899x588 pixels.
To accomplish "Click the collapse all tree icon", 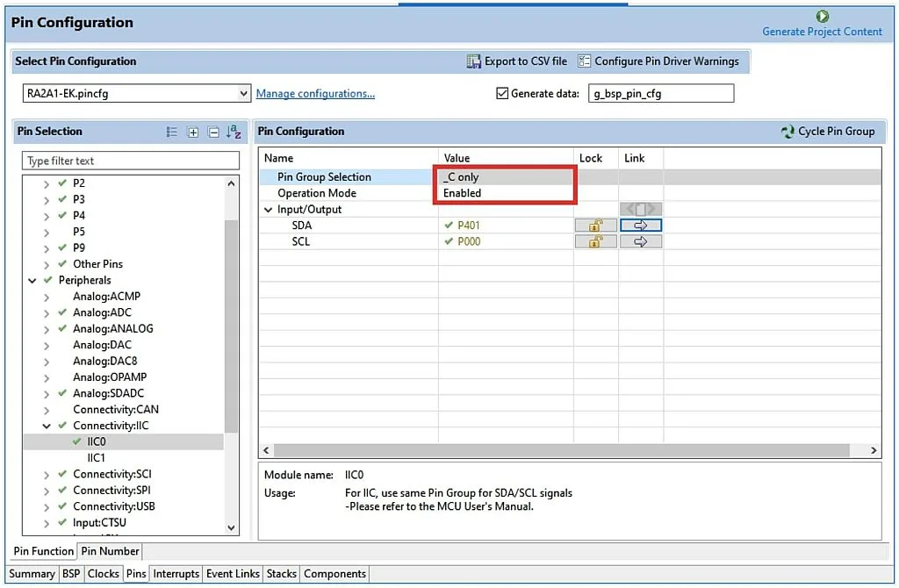I will (213, 133).
